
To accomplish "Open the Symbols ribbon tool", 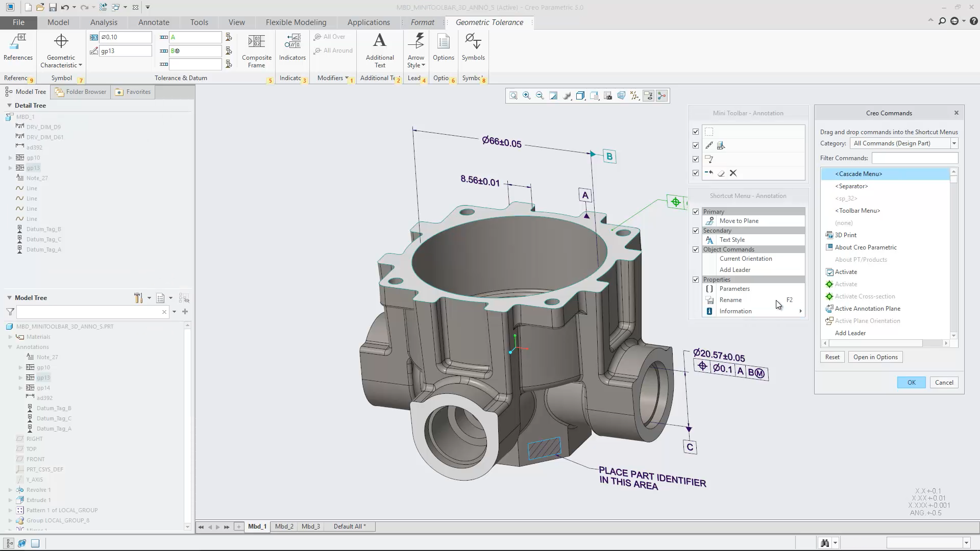I will (x=473, y=47).
